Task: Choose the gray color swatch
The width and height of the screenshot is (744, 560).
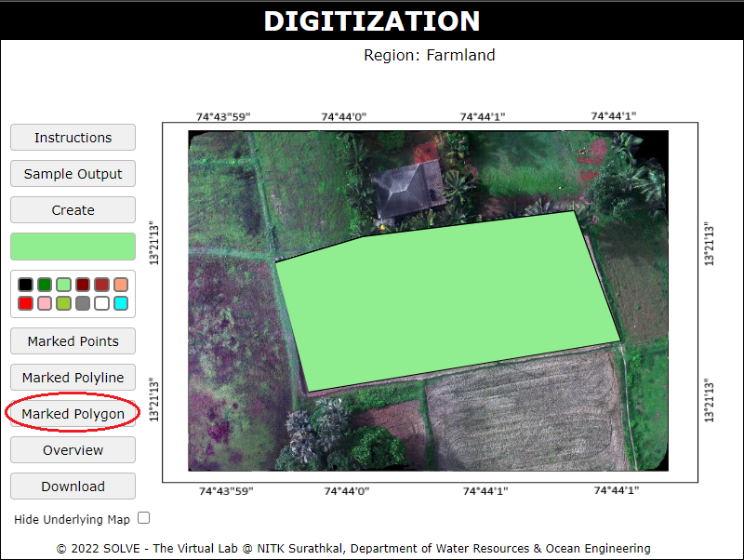Action: [83, 303]
